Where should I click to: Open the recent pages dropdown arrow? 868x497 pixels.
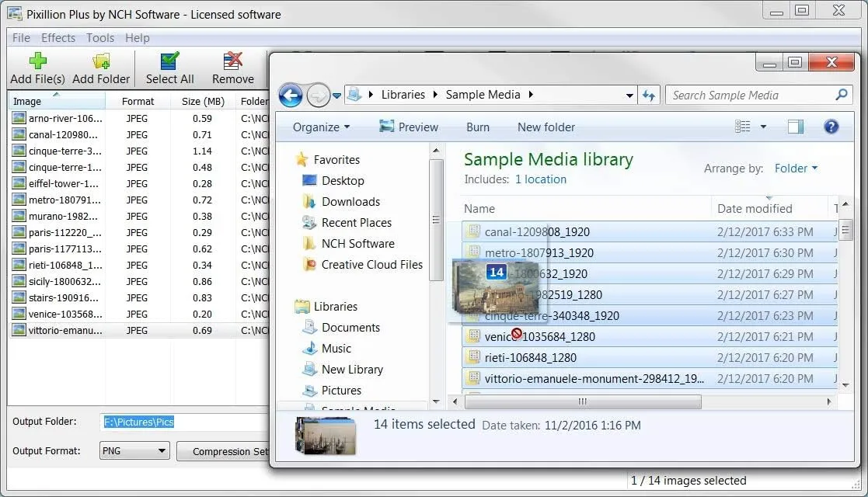[336, 96]
